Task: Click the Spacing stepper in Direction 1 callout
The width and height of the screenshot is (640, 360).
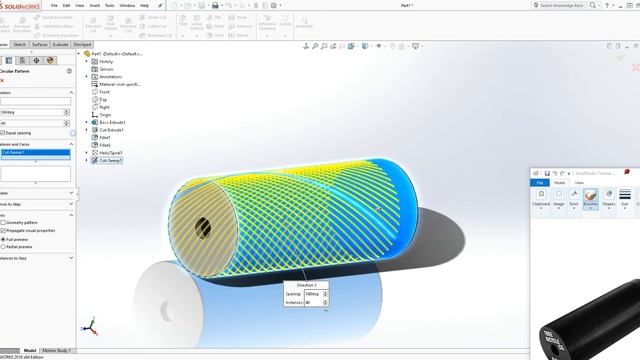Action: (x=325, y=294)
